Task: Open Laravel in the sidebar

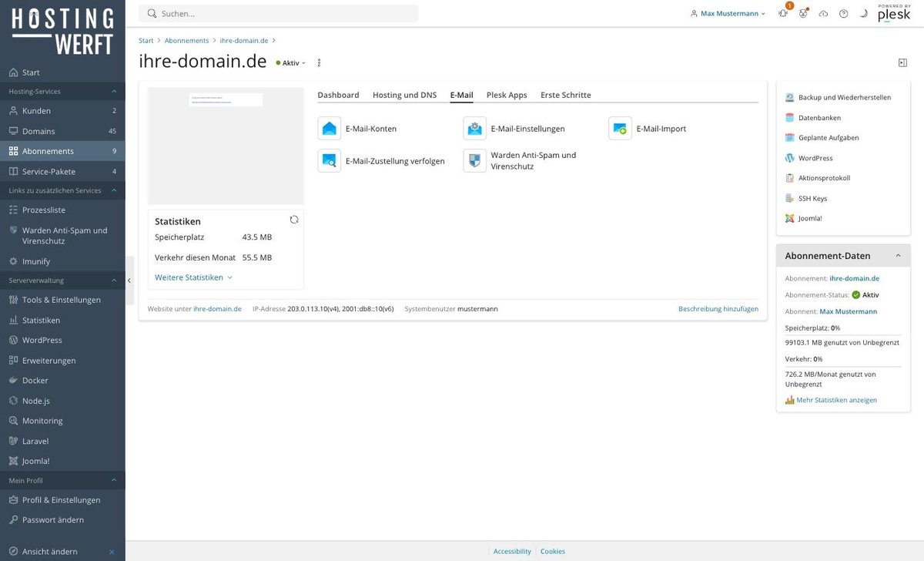Action: [62, 441]
